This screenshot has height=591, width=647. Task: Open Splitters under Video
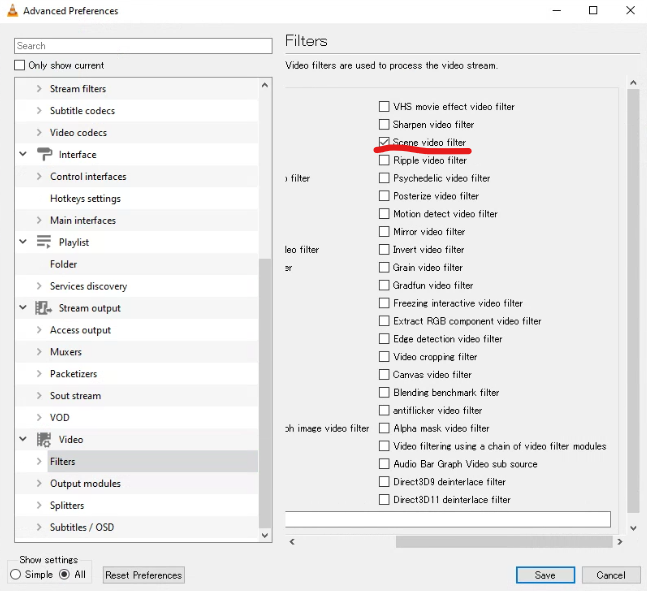pyautogui.click(x=67, y=506)
